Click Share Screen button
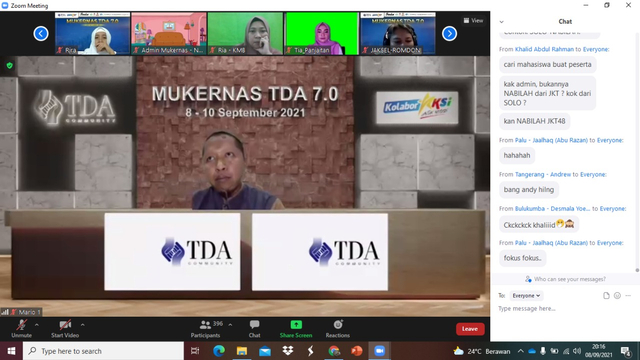The width and height of the screenshot is (640, 360). coord(296,329)
